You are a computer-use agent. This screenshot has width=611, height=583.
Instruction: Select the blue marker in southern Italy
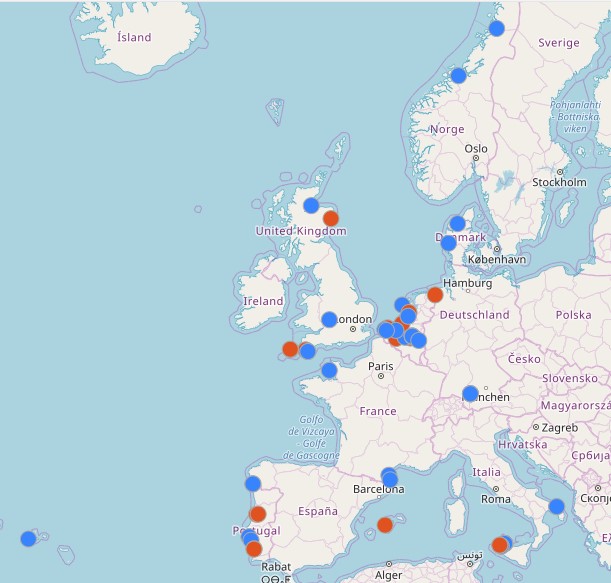tap(557, 506)
